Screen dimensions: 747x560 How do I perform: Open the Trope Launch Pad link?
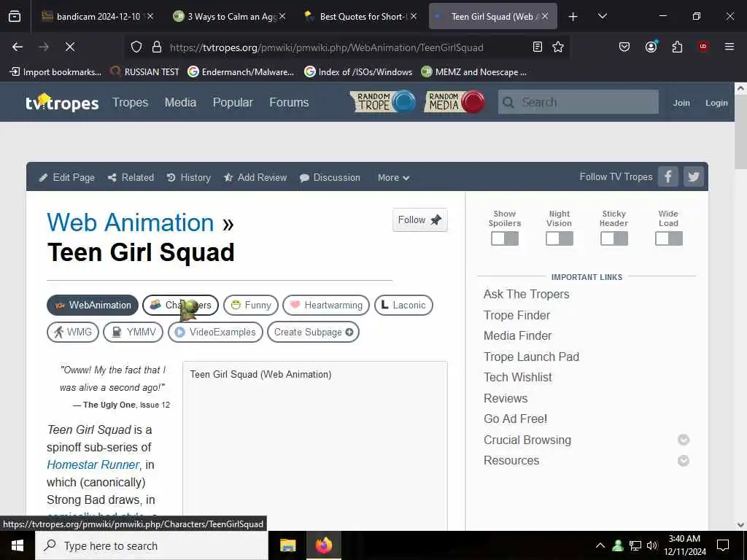pos(531,357)
